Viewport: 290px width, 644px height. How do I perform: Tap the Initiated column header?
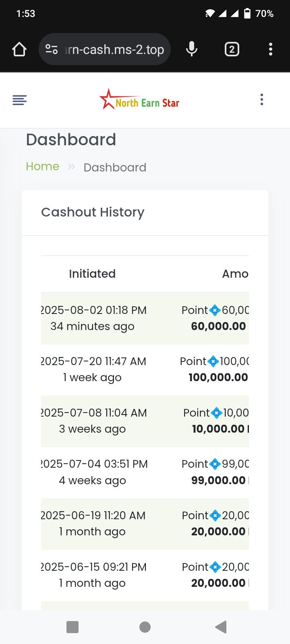click(92, 274)
